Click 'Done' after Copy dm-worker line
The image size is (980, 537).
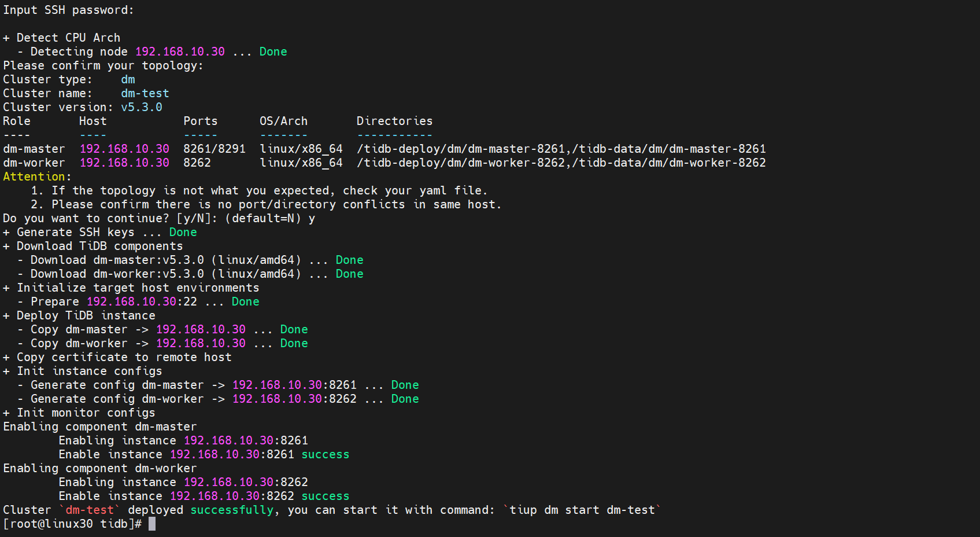click(x=294, y=343)
